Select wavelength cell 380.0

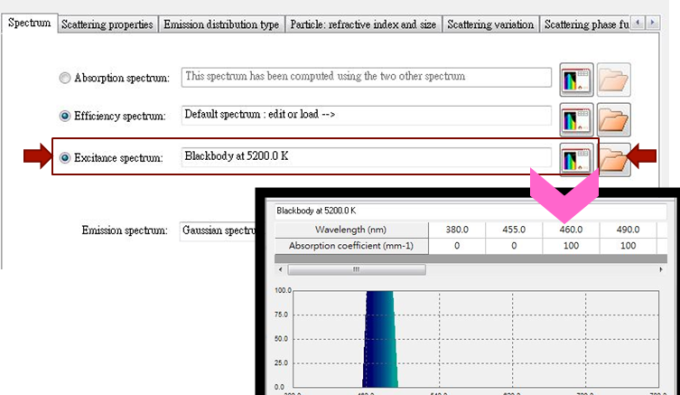tap(457, 230)
